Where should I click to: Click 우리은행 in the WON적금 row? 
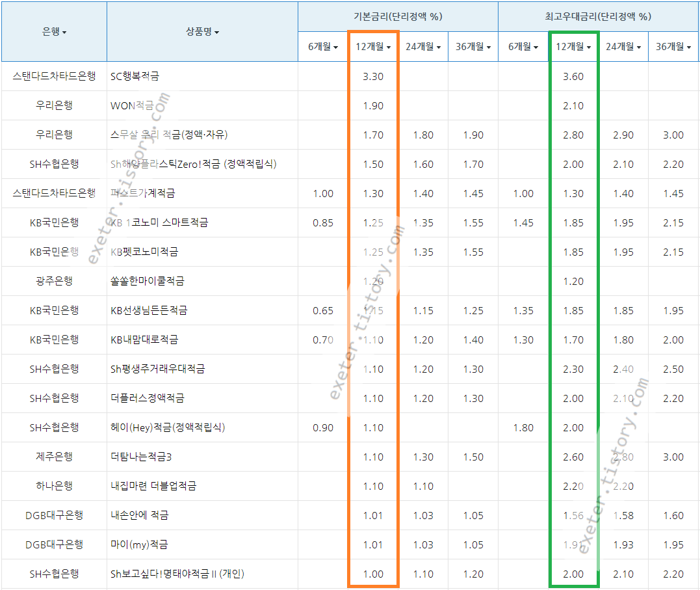54,105
